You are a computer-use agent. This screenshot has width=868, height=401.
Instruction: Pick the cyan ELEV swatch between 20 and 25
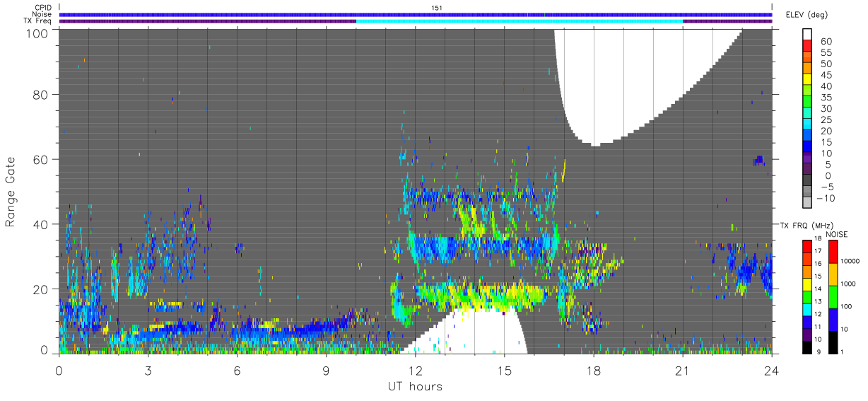click(x=807, y=125)
